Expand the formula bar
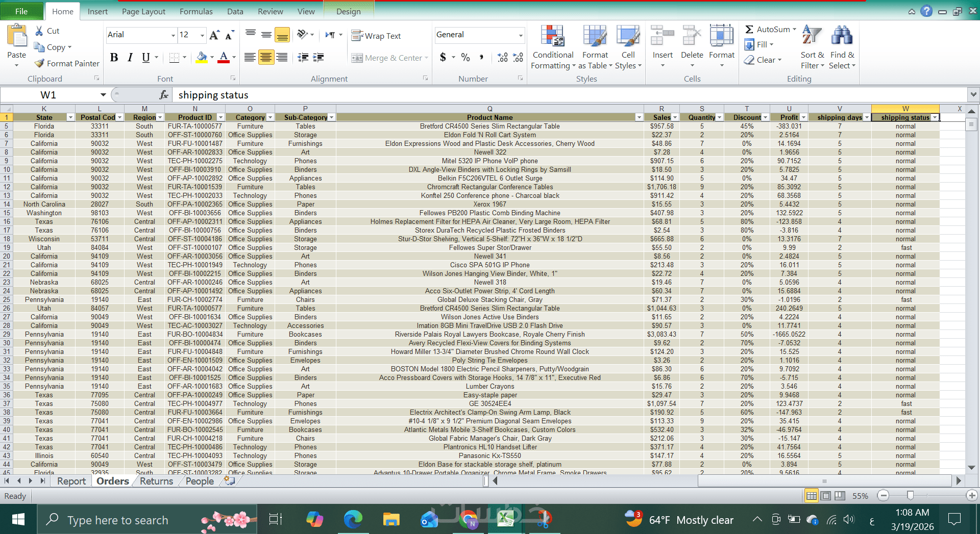Viewport: 980px width, 534px height. tap(973, 94)
